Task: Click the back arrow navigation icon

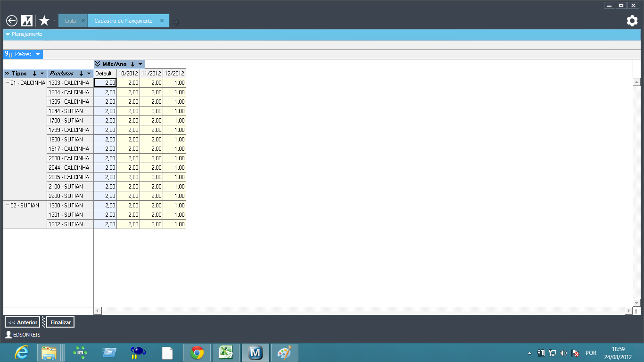Action: pos(12,21)
